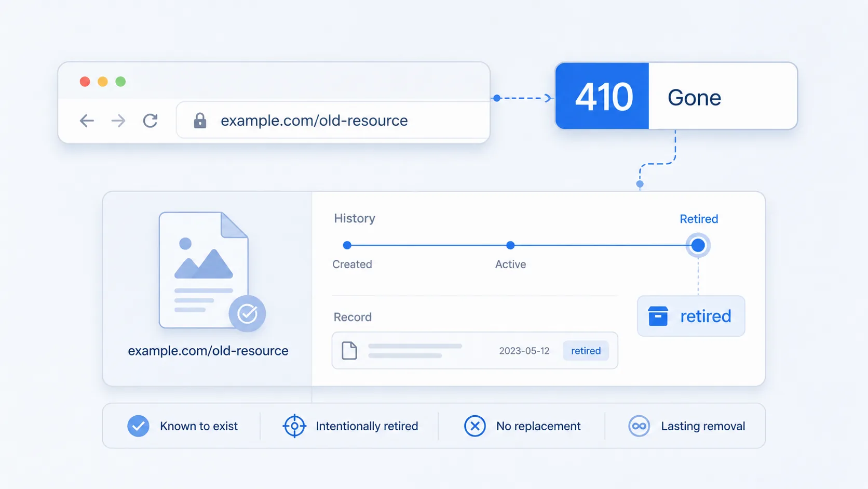
Task: Click the blue checkmark next to Known to exist
Action: (138, 426)
